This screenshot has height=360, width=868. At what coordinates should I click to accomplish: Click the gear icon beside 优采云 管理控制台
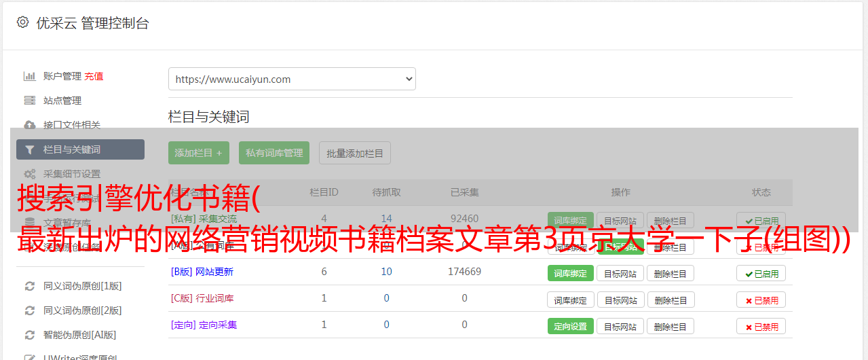click(x=22, y=22)
